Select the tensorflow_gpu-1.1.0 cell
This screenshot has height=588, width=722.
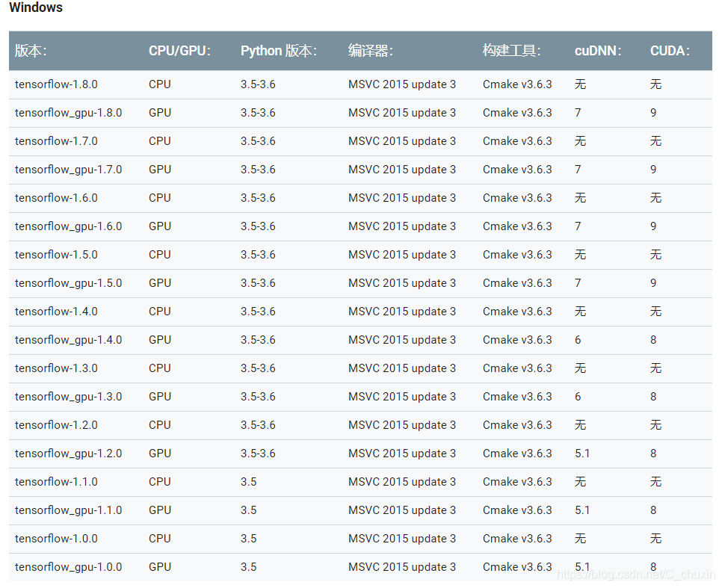68,510
